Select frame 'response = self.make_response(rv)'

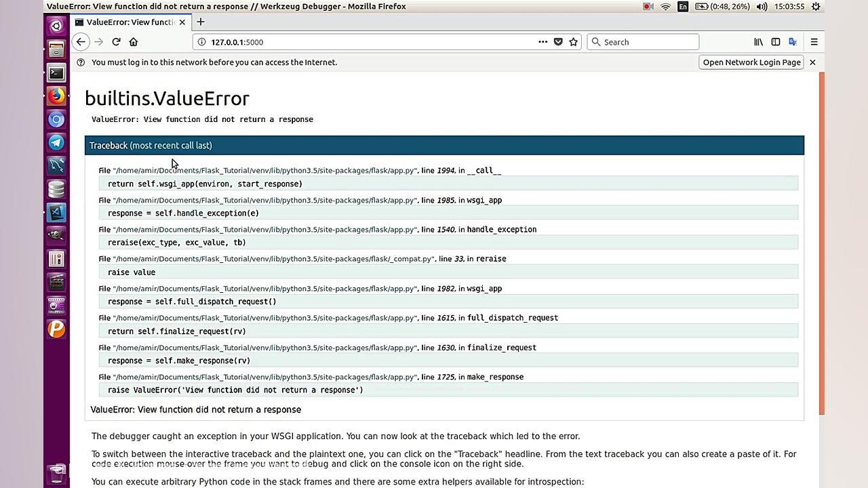[448, 361]
